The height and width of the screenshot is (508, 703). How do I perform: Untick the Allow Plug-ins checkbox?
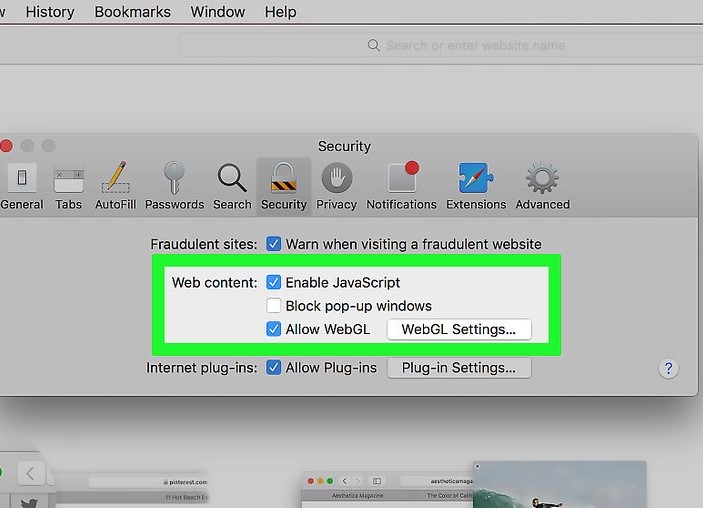point(273,368)
